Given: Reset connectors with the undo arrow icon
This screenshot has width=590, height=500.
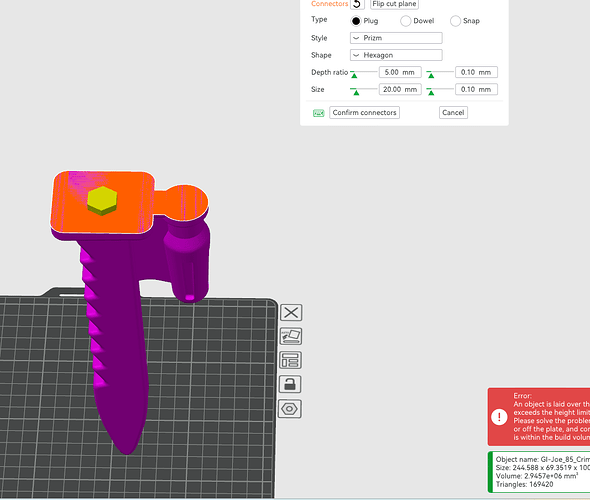Looking at the screenshot, I should pos(357,4).
